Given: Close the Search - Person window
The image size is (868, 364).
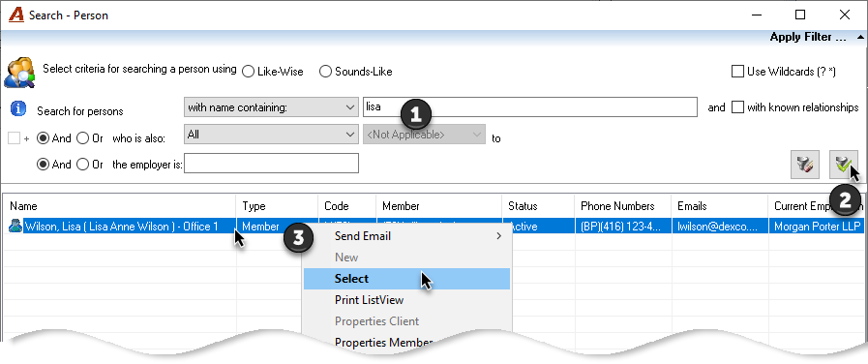Looking at the screenshot, I should click(x=844, y=15).
